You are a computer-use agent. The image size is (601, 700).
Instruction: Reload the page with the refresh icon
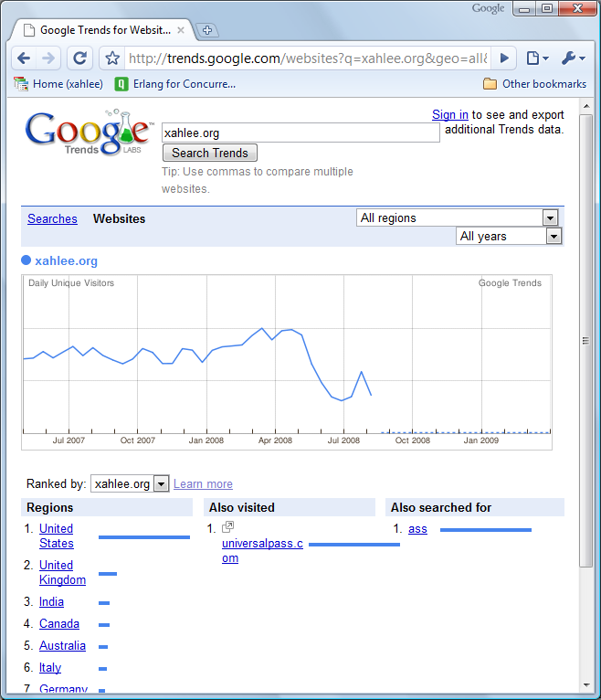pos(80,58)
